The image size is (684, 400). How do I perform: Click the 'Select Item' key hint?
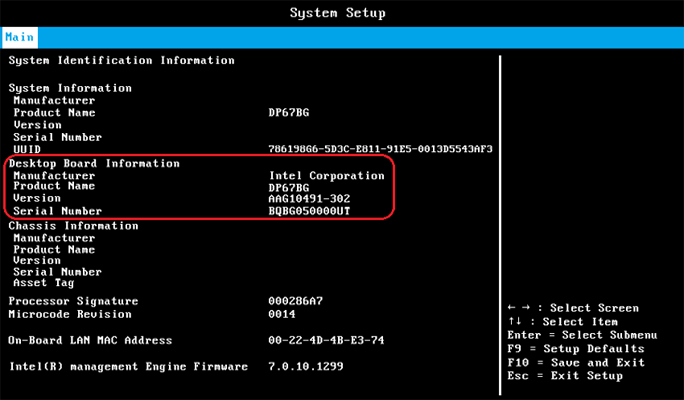(563, 322)
